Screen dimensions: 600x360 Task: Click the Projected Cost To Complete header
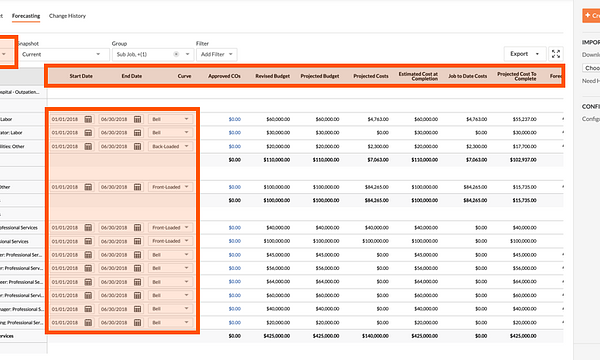(517, 76)
